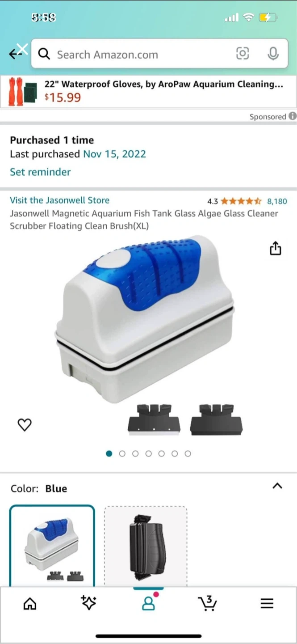Tap Set reminder link

(40, 172)
